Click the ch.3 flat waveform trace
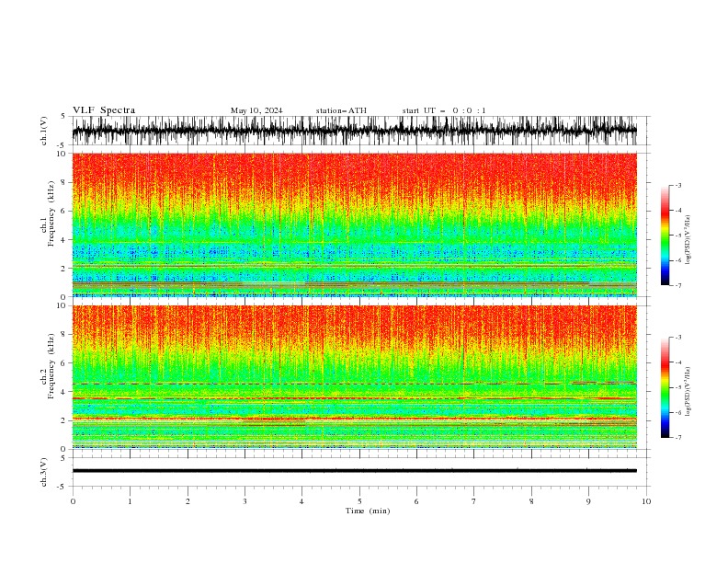The image size is (728, 563). point(354,471)
